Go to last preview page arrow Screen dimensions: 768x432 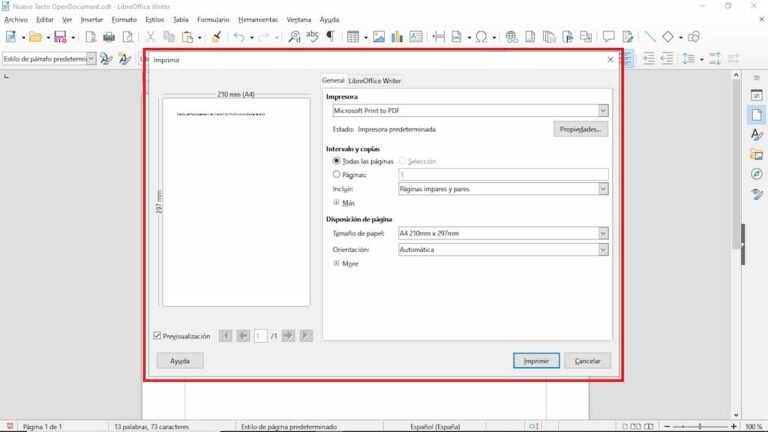(x=306, y=336)
